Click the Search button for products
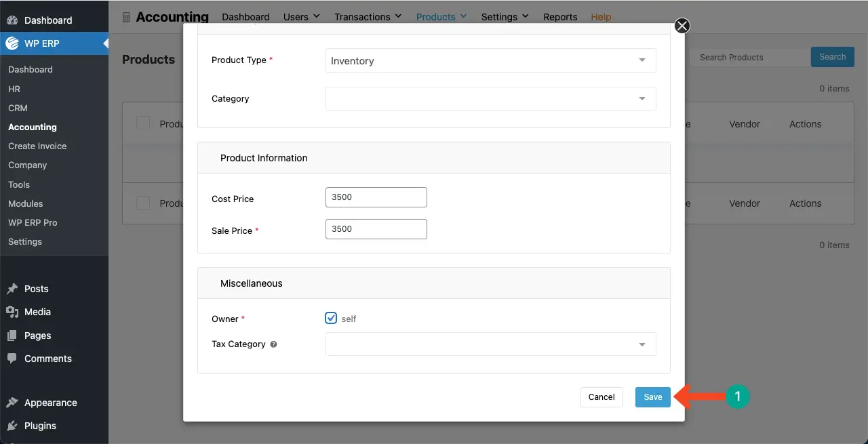This screenshot has width=868, height=444. coord(833,57)
